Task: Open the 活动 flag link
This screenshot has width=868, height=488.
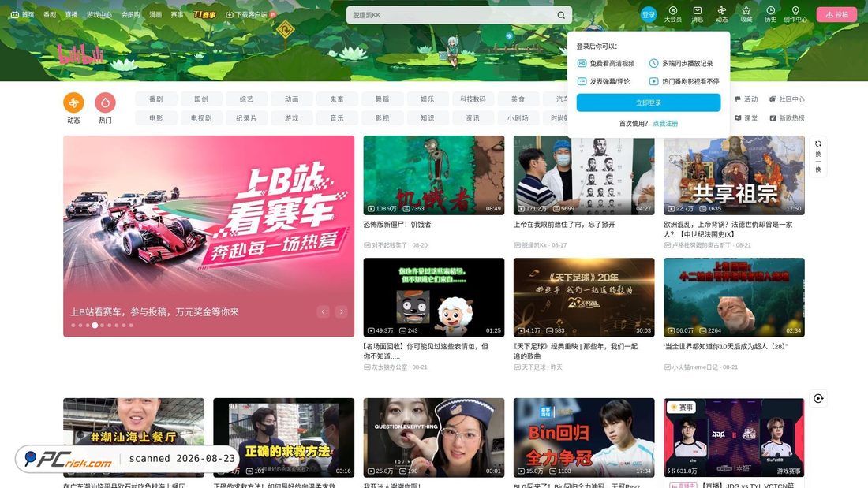Action: [x=746, y=99]
